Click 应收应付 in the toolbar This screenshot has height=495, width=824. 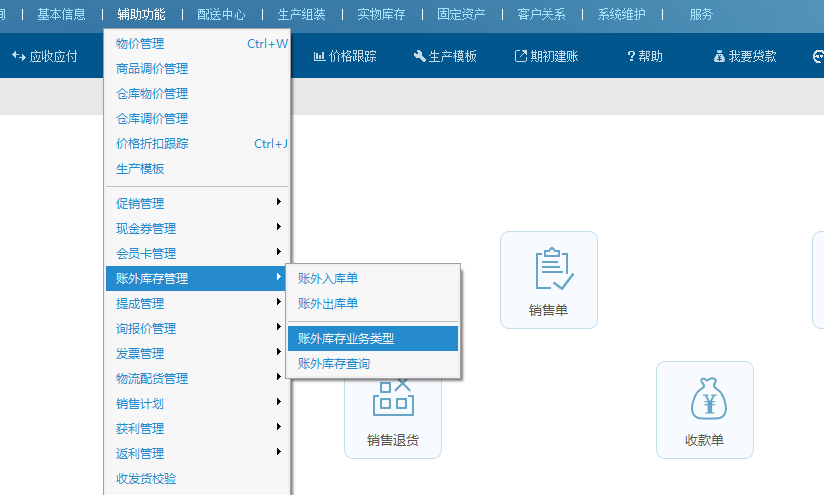point(45,56)
